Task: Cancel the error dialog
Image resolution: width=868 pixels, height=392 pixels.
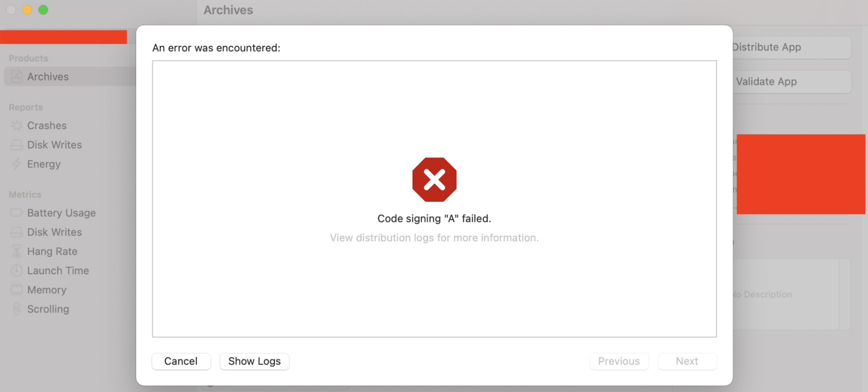Action: click(181, 361)
